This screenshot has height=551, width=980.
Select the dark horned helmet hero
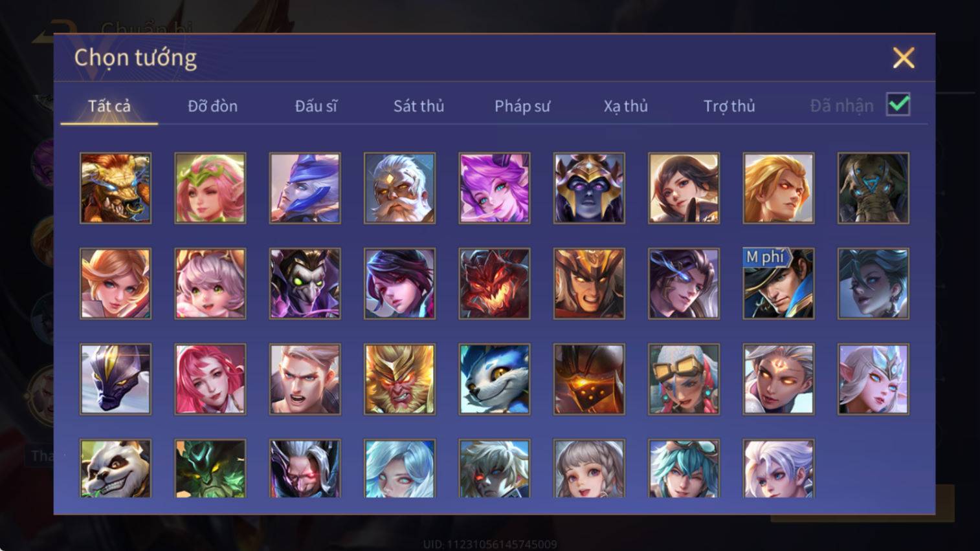(x=589, y=188)
